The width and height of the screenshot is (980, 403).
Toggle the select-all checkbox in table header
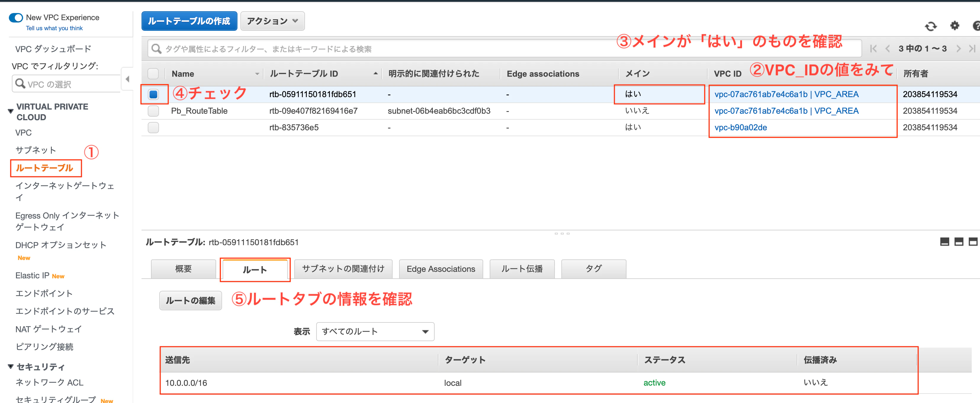point(153,73)
